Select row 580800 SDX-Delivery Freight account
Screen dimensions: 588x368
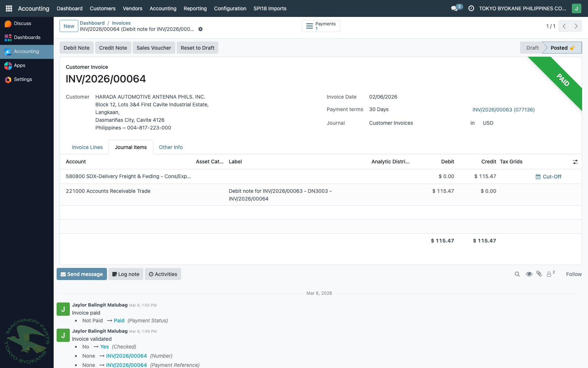tap(320, 177)
